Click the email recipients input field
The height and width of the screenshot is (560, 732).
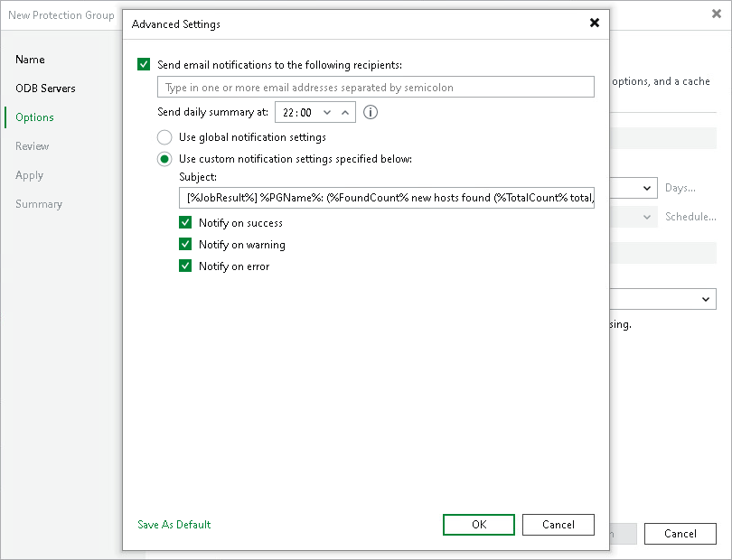coord(376,88)
